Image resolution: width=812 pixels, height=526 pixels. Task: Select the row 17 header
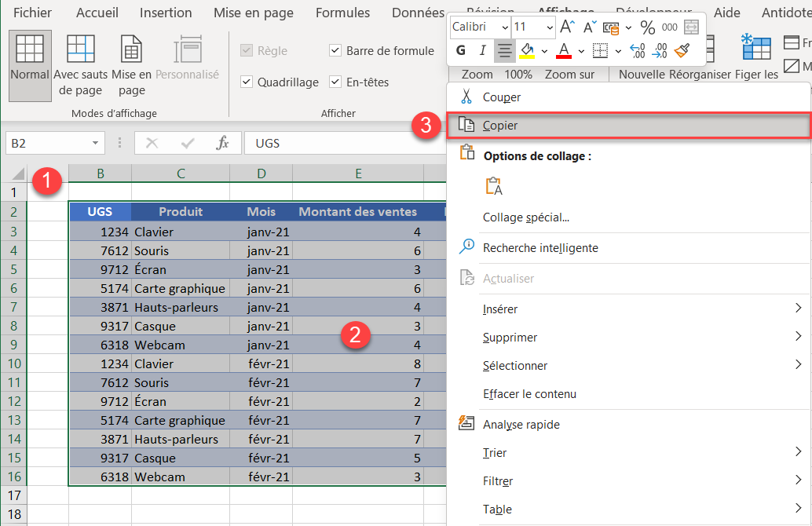[x=14, y=495]
